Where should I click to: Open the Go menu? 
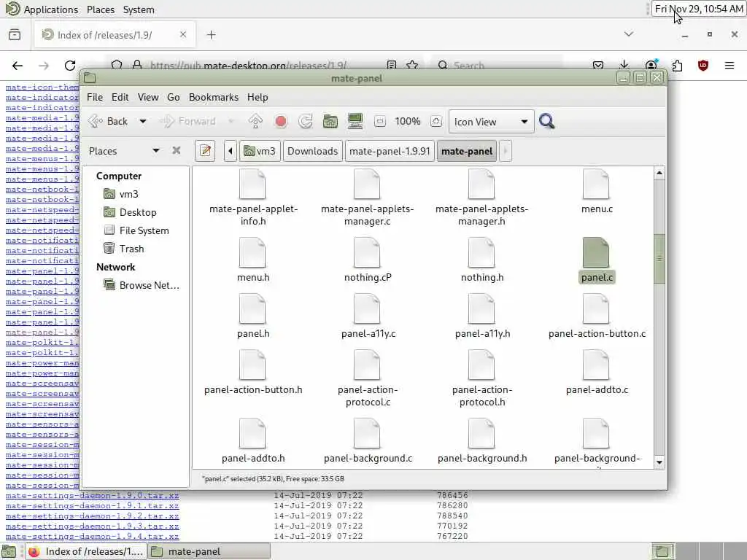pyautogui.click(x=174, y=97)
